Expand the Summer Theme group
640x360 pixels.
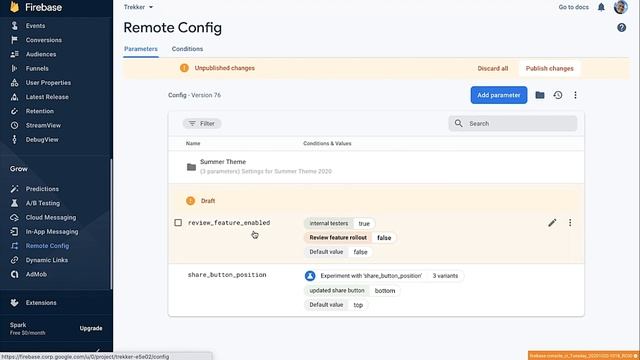click(x=376, y=167)
